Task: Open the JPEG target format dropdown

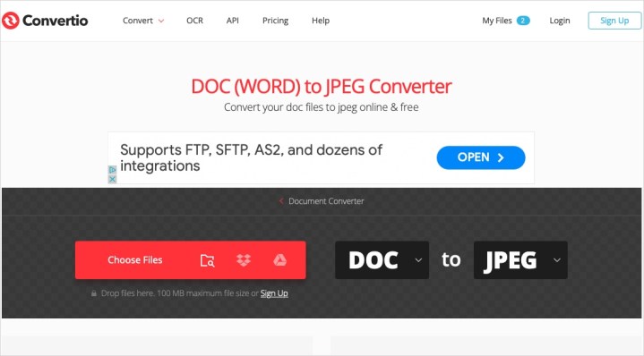Action: point(520,260)
